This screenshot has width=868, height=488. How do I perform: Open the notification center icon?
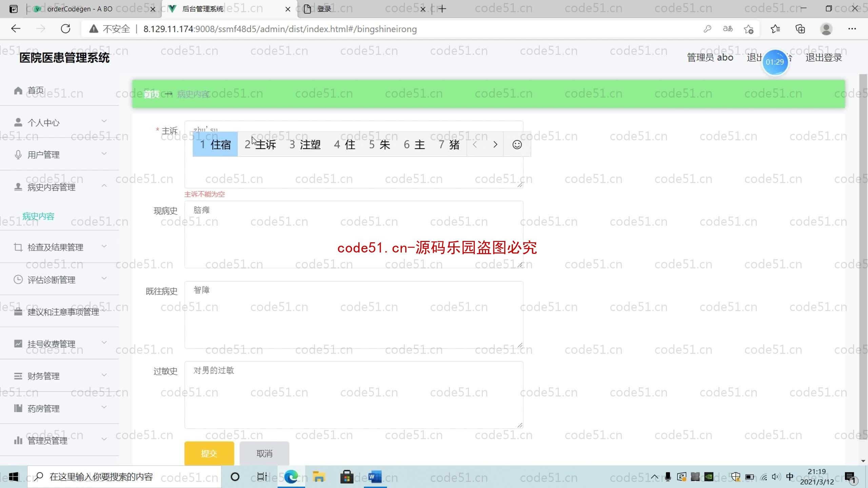coord(850,477)
